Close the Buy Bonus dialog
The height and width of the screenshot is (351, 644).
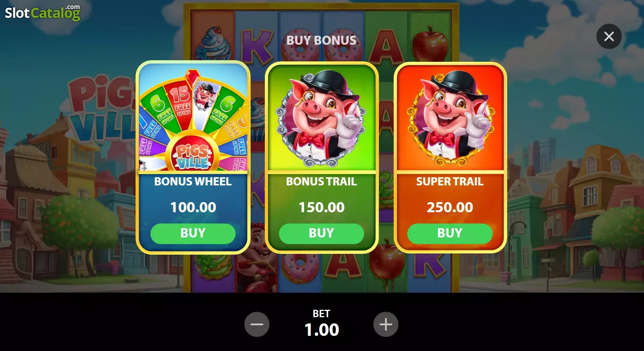609,37
